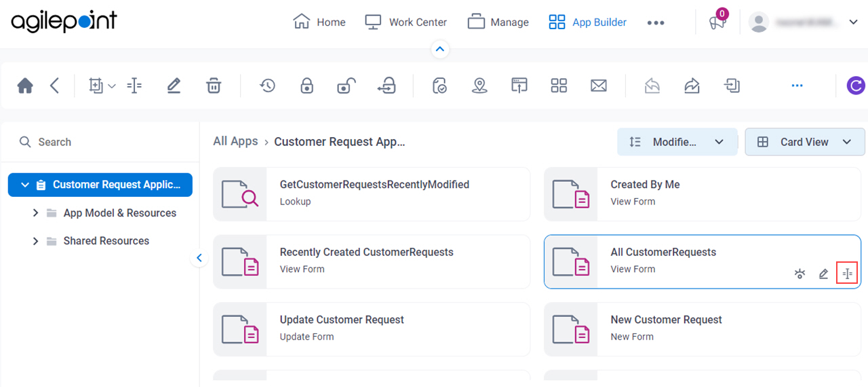
Task: Click Customer Request App breadcrumb
Action: pyautogui.click(x=339, y=142)
